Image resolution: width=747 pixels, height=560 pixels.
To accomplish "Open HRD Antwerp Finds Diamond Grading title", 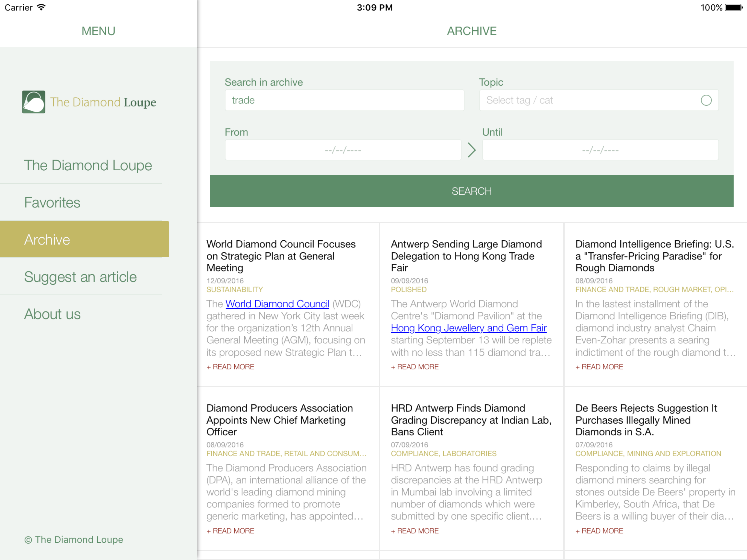I will (471, 420).
